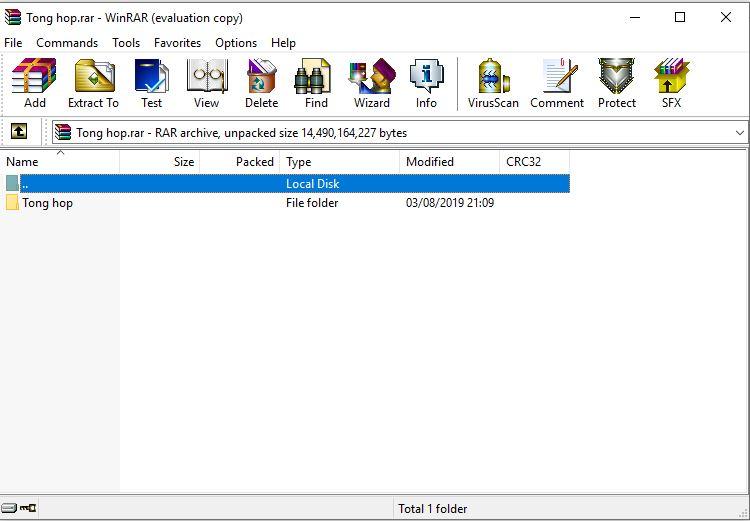Click the 'Local Disk' type cell

pos(313,184)
